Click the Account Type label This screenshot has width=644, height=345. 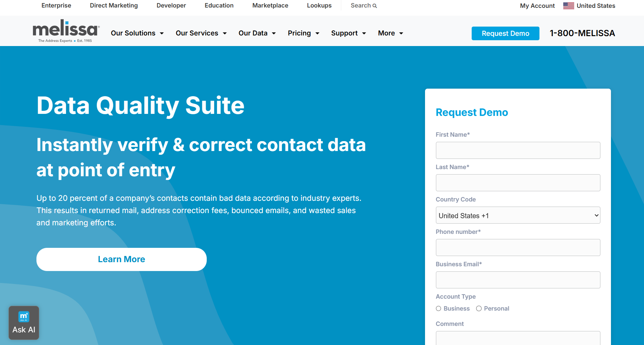[456, 297]
